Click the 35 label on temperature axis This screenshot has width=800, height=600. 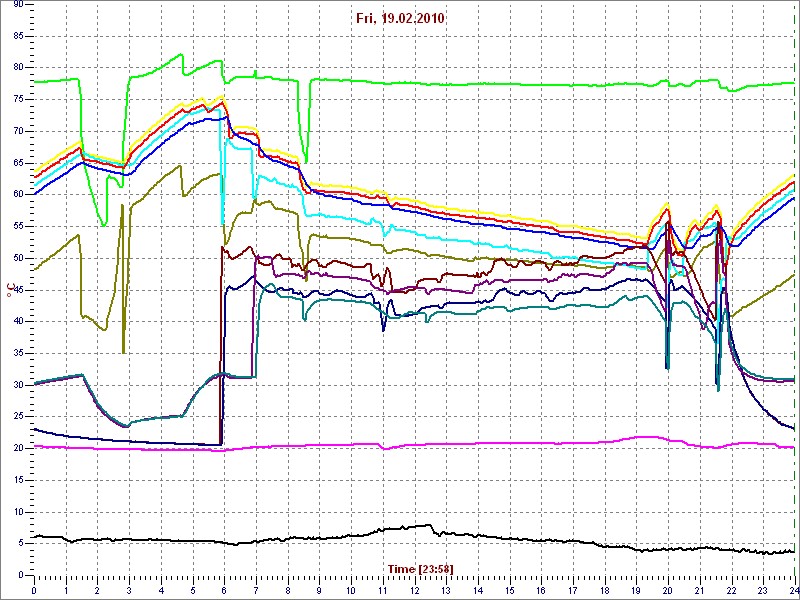click(x=18, y=353)
